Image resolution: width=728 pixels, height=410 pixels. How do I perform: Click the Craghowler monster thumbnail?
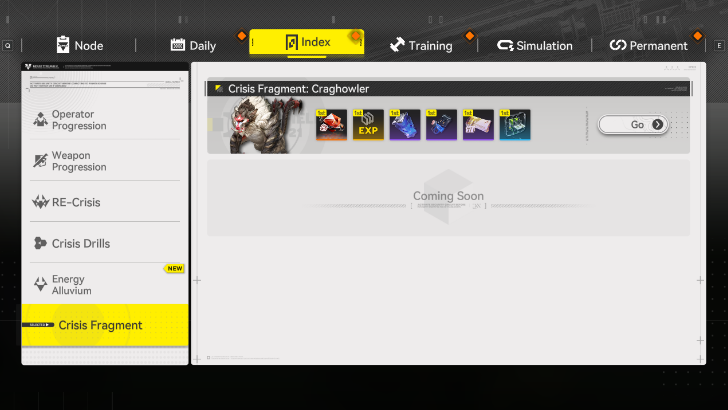[x=266, y=125]
